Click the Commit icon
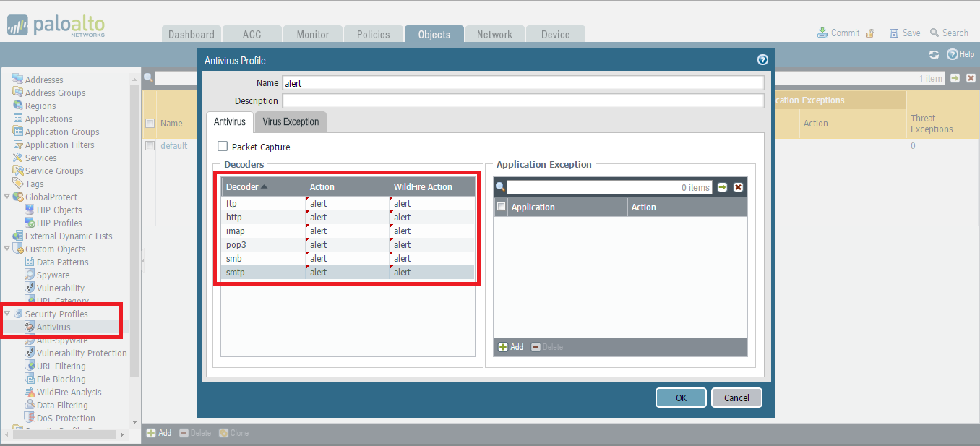Image resolution: width=980 pixels, height=446 pixels. tap(822, 33)
